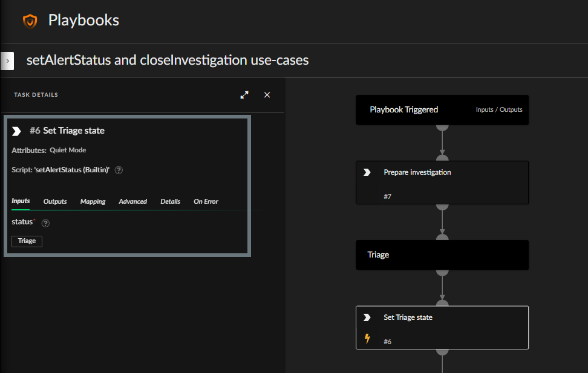Select the Details tab
The image size is (588, 373).
point(170,201)
